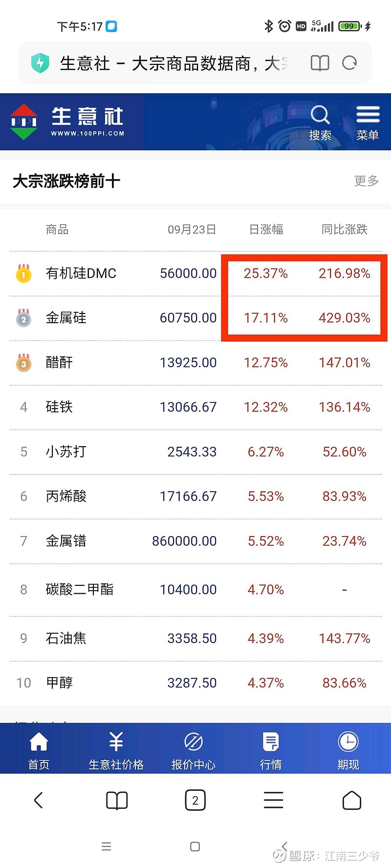
Task: Tap the green shield security icon
Action: 40,63
